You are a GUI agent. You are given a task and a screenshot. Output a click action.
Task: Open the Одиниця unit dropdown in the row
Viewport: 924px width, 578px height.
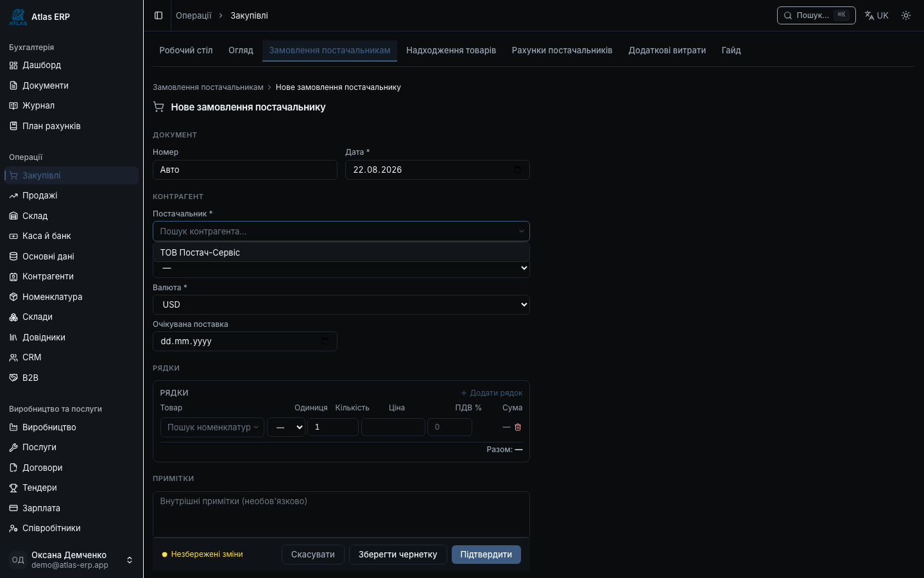(x=286, y=427)
